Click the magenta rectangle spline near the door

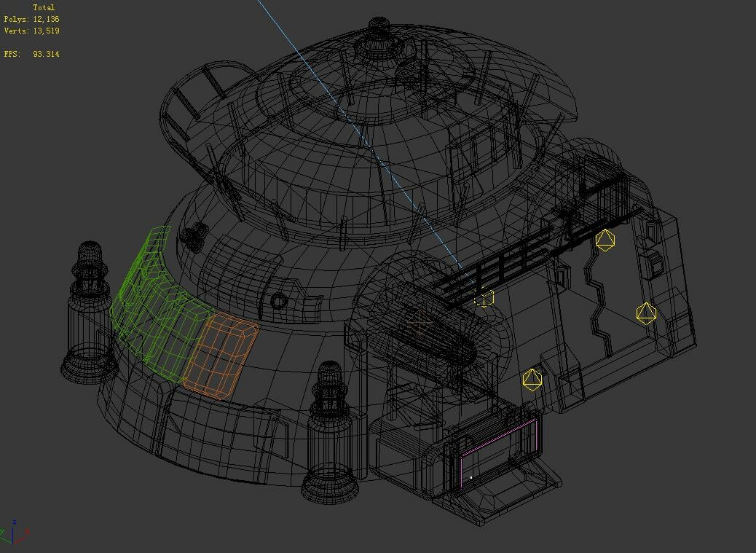[x=499, y=437]
